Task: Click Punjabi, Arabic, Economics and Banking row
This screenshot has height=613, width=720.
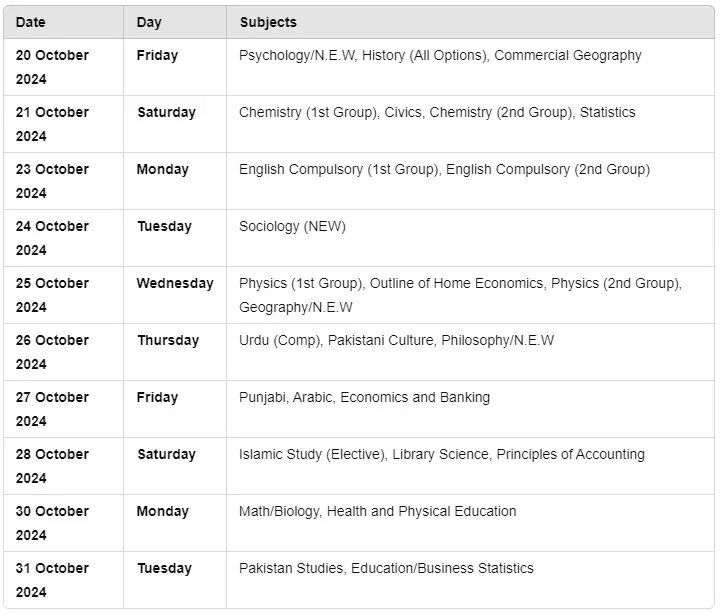Action: click(359, 409)
